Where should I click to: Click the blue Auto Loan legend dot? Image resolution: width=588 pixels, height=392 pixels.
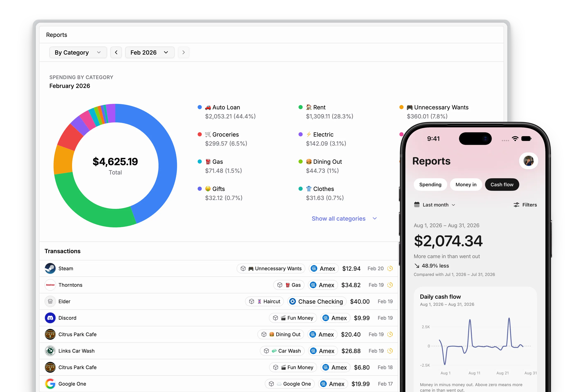tap(199, 107)
